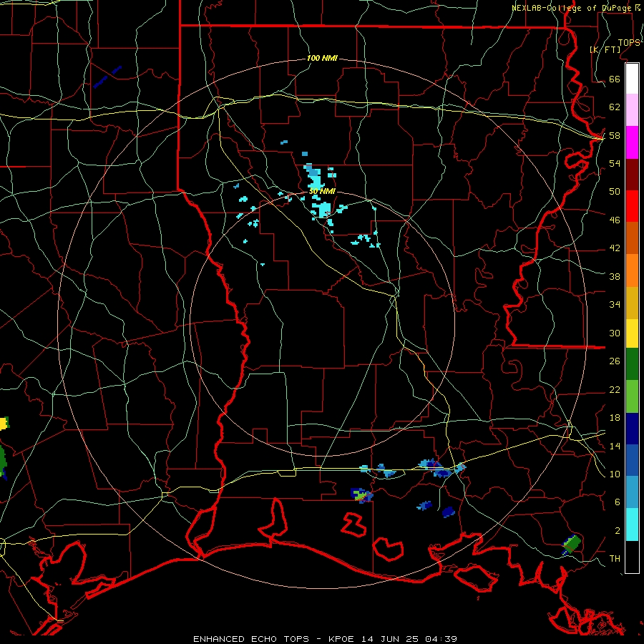Image resolution: width=644 pixels, height=644 pixels.
Task: Click the "14" legend value
Action: click(x=615, y=446)
